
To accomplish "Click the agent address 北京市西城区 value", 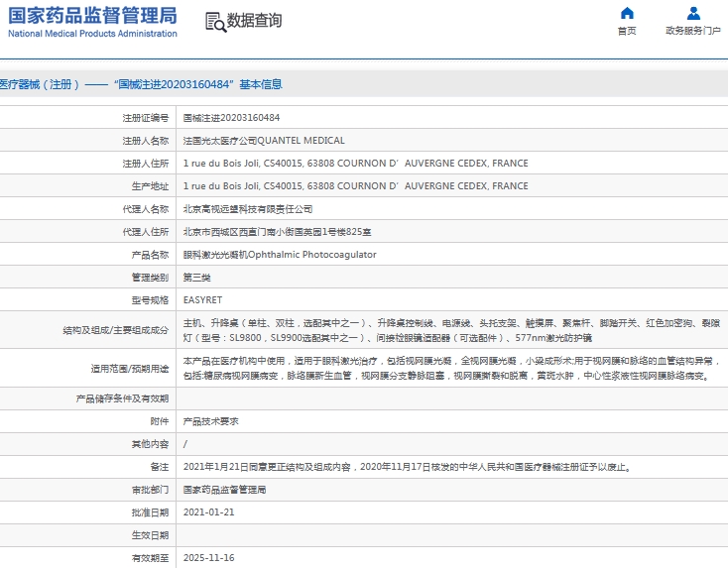I will [x=277, y=232].
